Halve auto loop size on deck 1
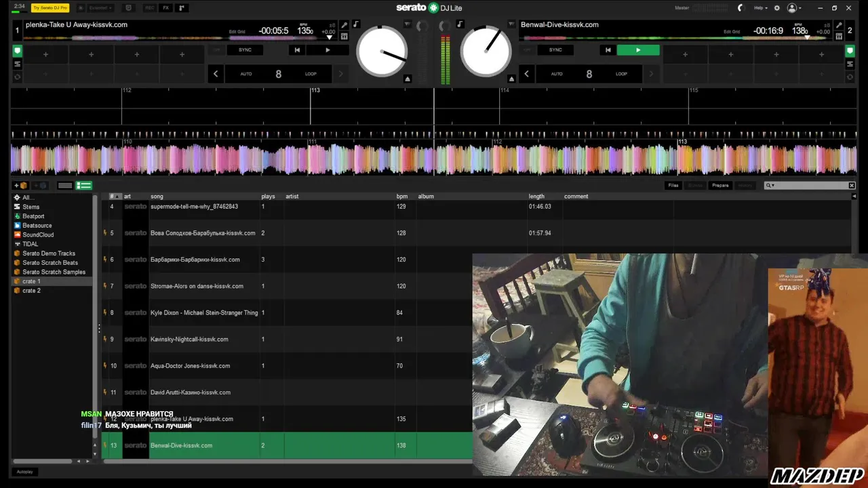Viewport: 868px width, 488px height. pos(216,74)
